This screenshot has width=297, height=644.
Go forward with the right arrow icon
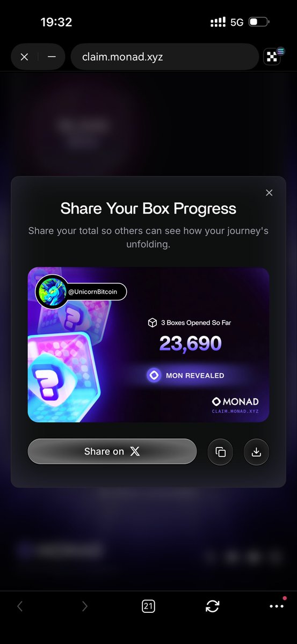coord(84,606)
